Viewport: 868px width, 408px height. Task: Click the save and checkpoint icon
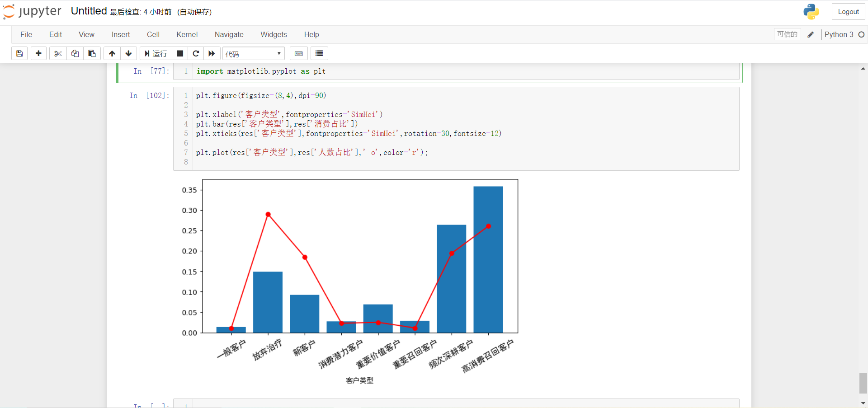click(x=19, y=53)
